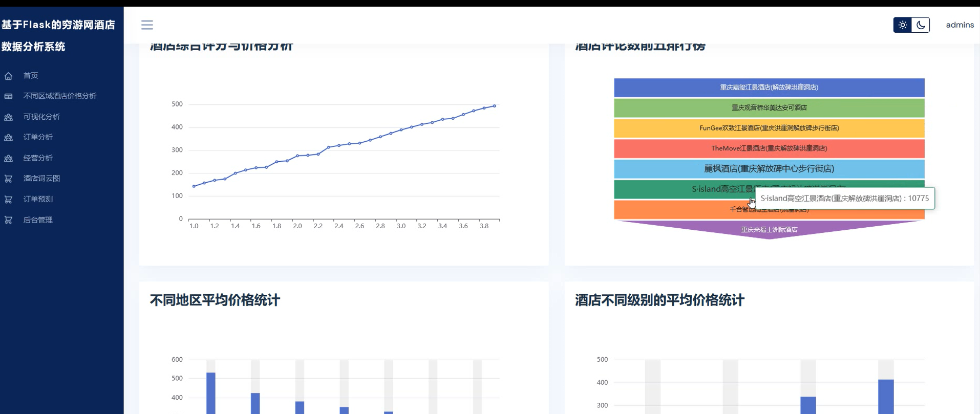This screenshot has height=414, width=980.
Task: Click the system title 基于Flask的穷游网酒店
Action: (58, 25)
